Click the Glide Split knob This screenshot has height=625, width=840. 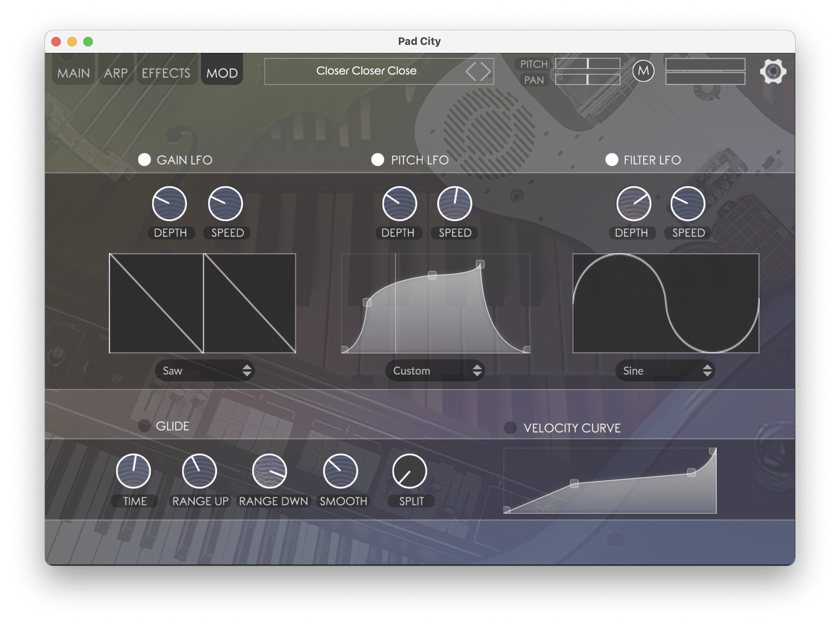410,471
